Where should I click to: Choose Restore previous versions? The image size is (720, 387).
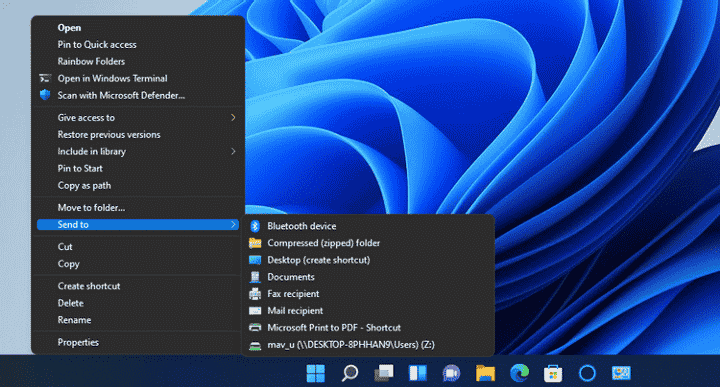pyautogui.click(x=109, y=135)
